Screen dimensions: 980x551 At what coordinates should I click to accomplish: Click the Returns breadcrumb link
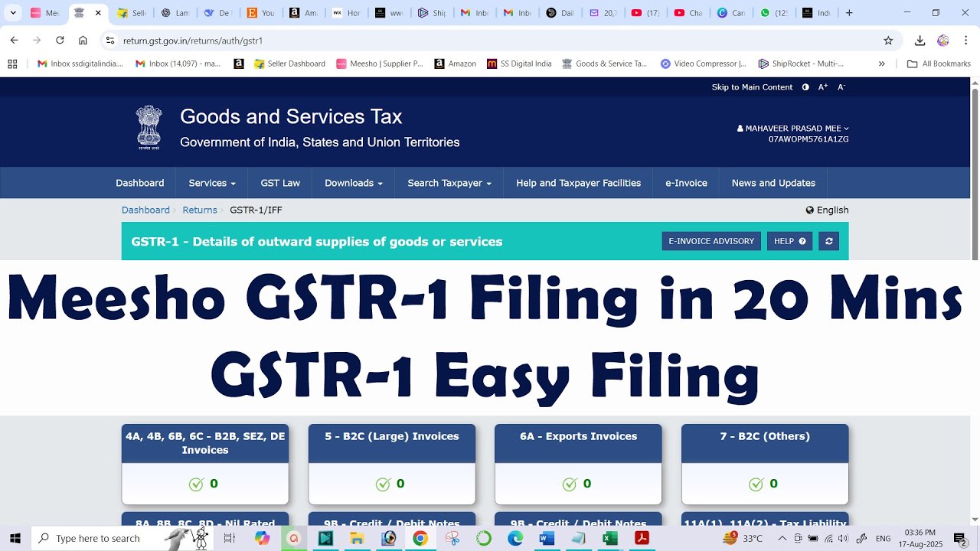(200, 210)
